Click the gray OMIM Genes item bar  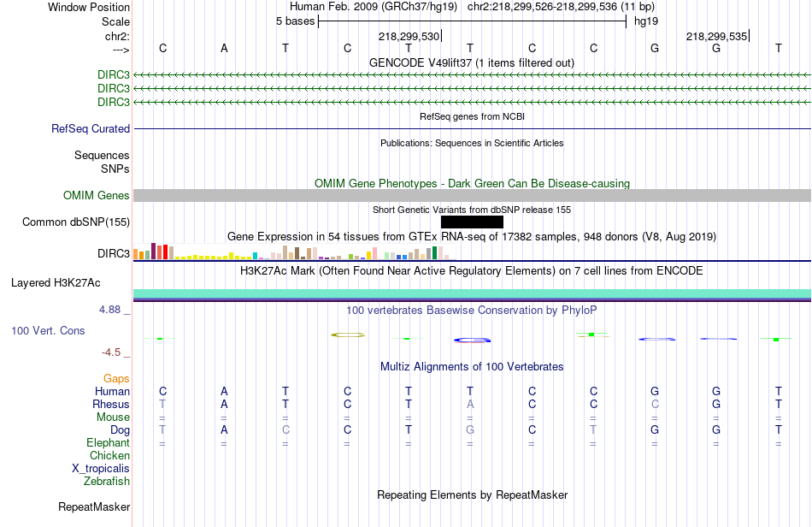(472, 195)
